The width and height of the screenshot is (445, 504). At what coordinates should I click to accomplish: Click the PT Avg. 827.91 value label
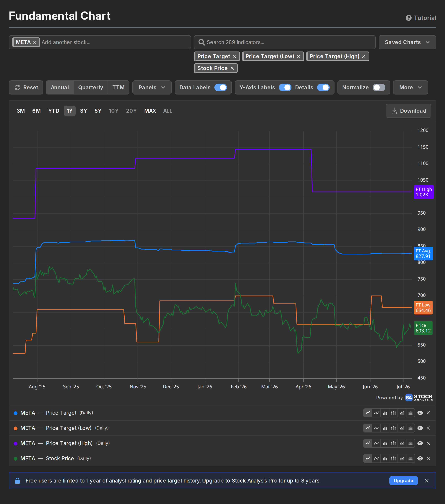tap(423, 253)
